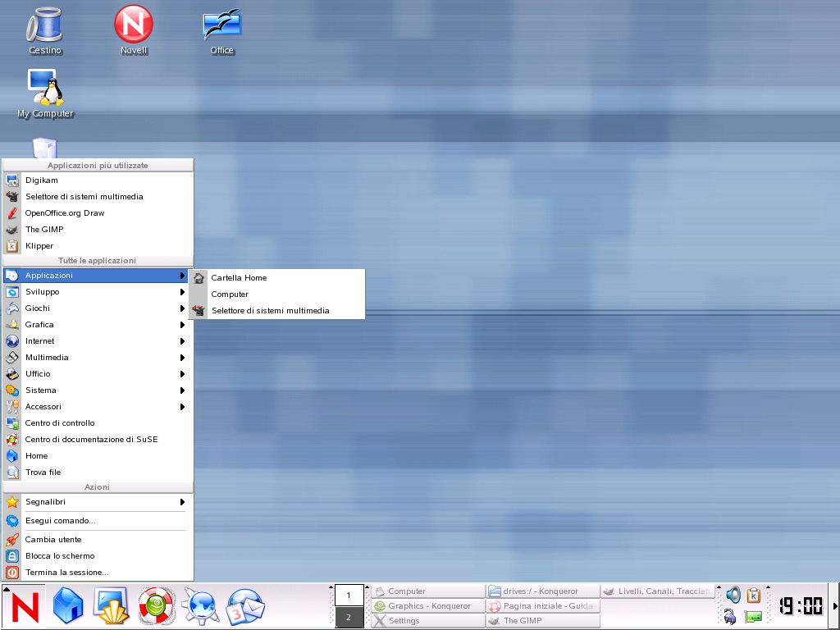Select Cartella Home in the Applicazioni submenu
This screenshot has width=840, height=630.
pos(240,278)
